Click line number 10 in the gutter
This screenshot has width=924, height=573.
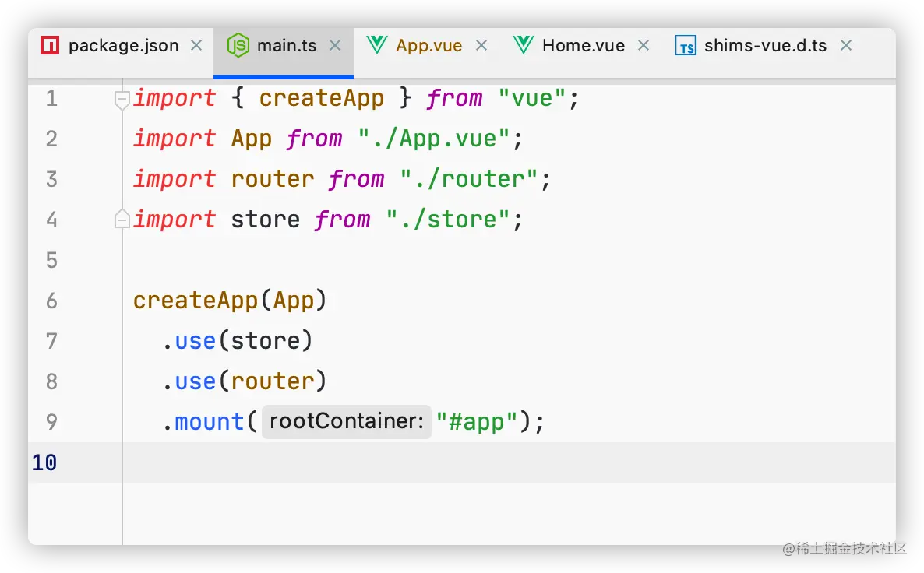pyautogui.click(x=44, y=463)
